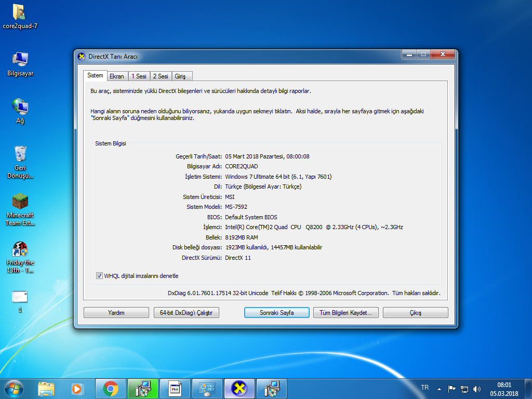Viewport: 532px width, 399px height.
Task: Switch to the 2 Sesi tab
Action: (161, 76)
